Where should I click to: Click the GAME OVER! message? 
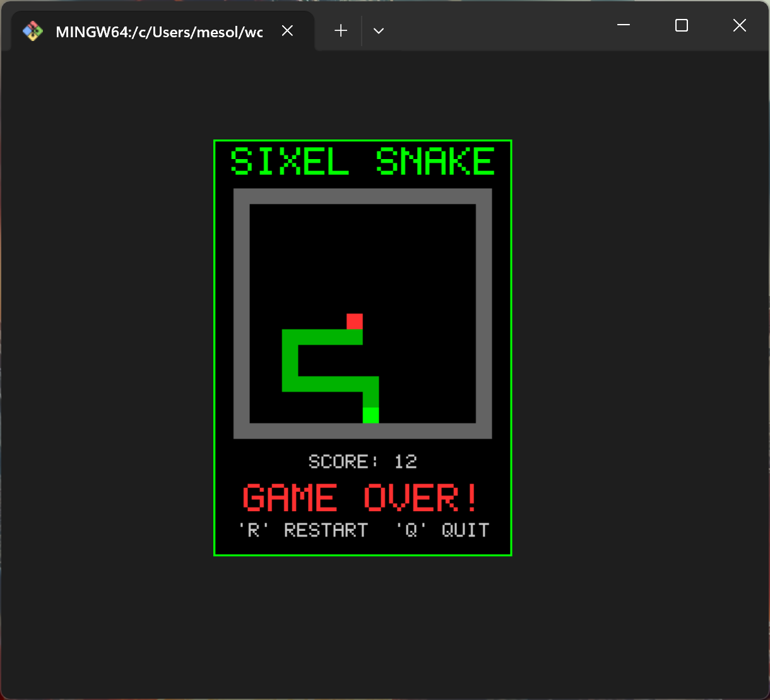tap(360, 498)
